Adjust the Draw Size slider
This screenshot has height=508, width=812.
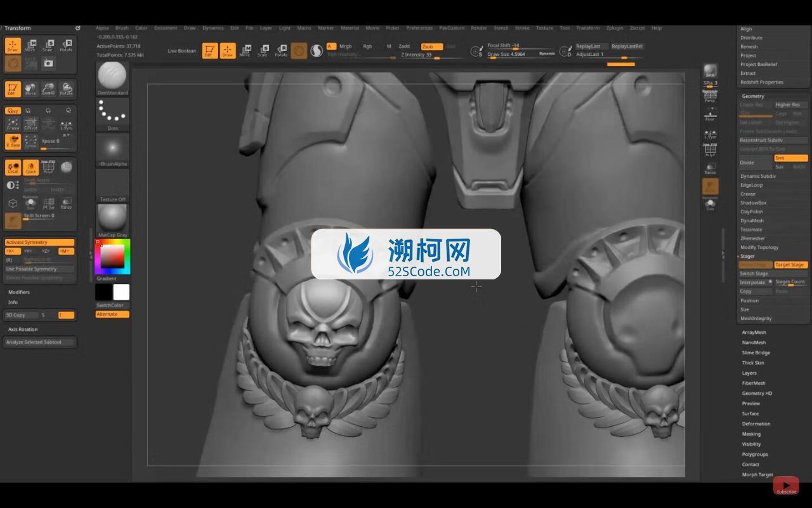[x=521, y=55]
